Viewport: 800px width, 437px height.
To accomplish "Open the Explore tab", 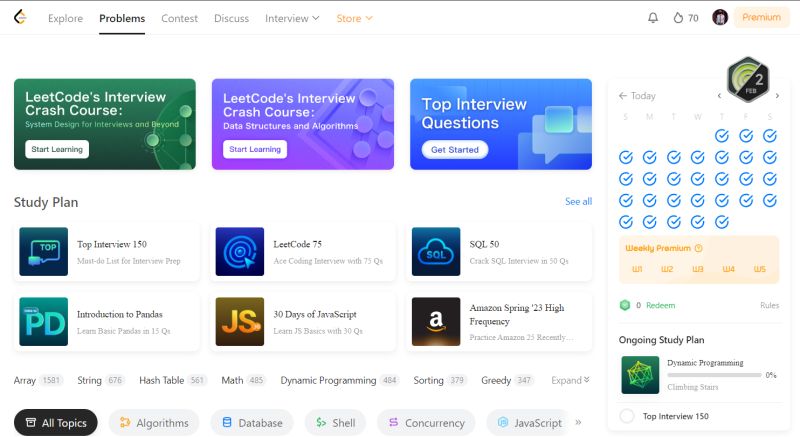I will click(x=65, y=18).
